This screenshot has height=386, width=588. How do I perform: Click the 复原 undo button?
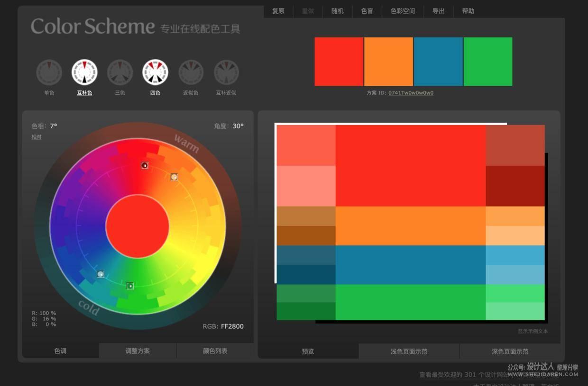pyautogui.click(x=278, y=11)
